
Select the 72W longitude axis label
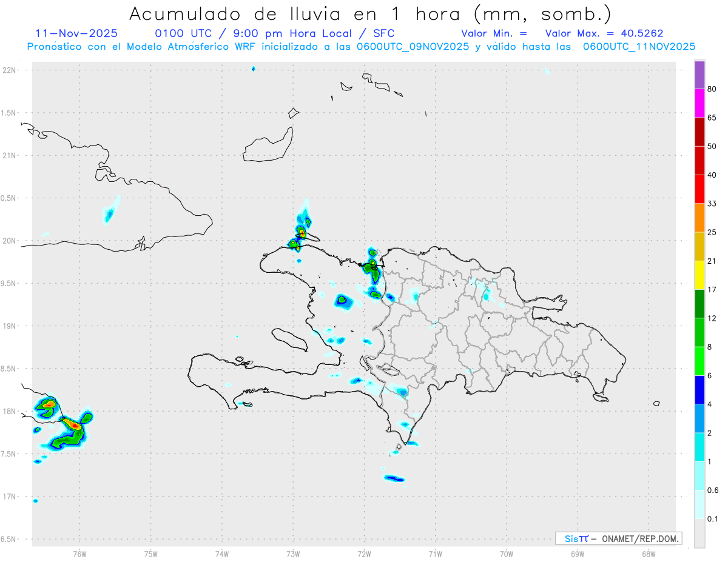coord(364,554)
